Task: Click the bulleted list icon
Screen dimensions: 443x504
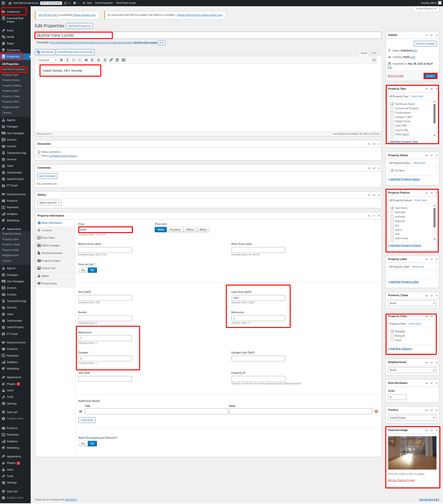Action: (x=74, y=60)
